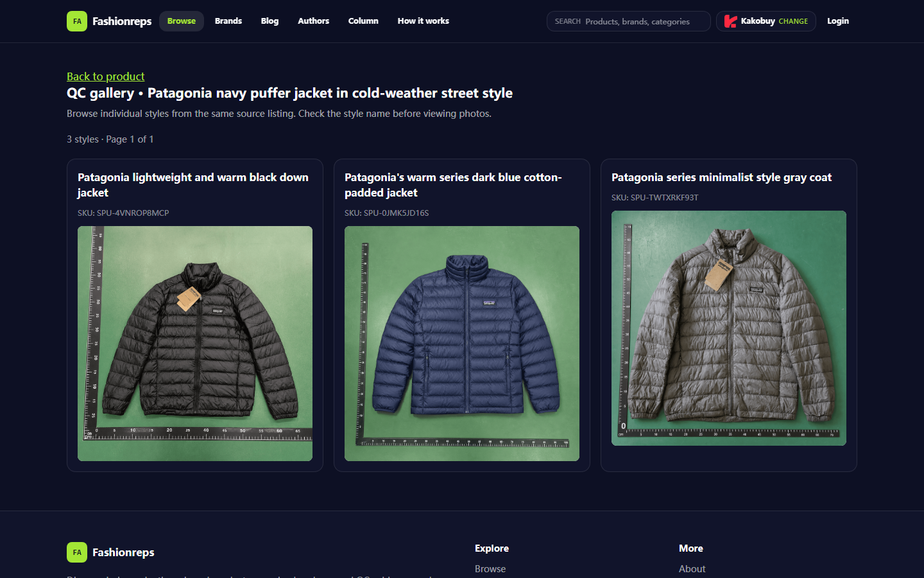Click the QC gallery page heading
This screenshot has width=924, height=578.
(289, 93)
